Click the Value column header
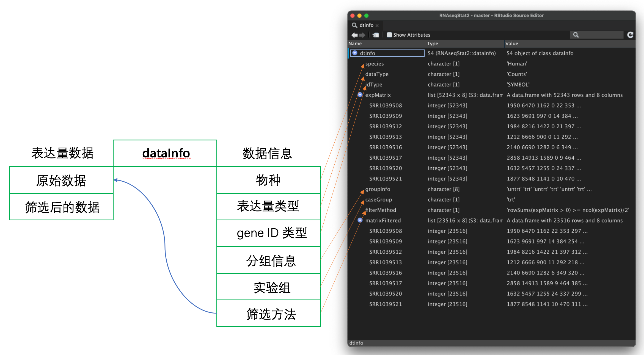This screenshot has width=644, height=355. tap(570, 43)
